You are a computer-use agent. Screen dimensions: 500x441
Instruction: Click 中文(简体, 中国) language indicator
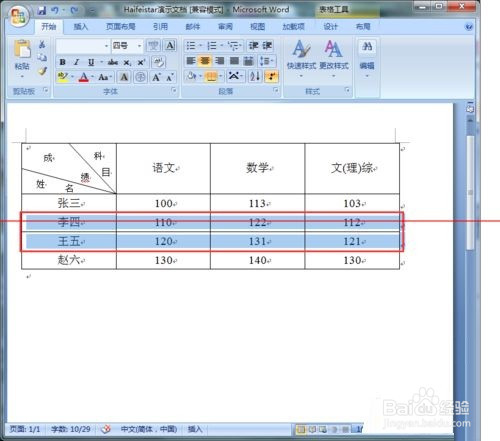(x=149, y=429)
